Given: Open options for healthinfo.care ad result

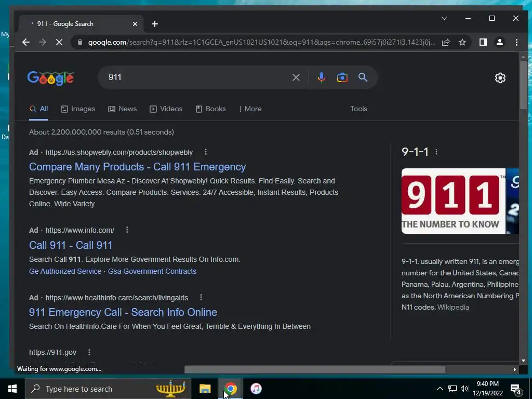Looking at the screenshot, I should click(x=201, y=297).
